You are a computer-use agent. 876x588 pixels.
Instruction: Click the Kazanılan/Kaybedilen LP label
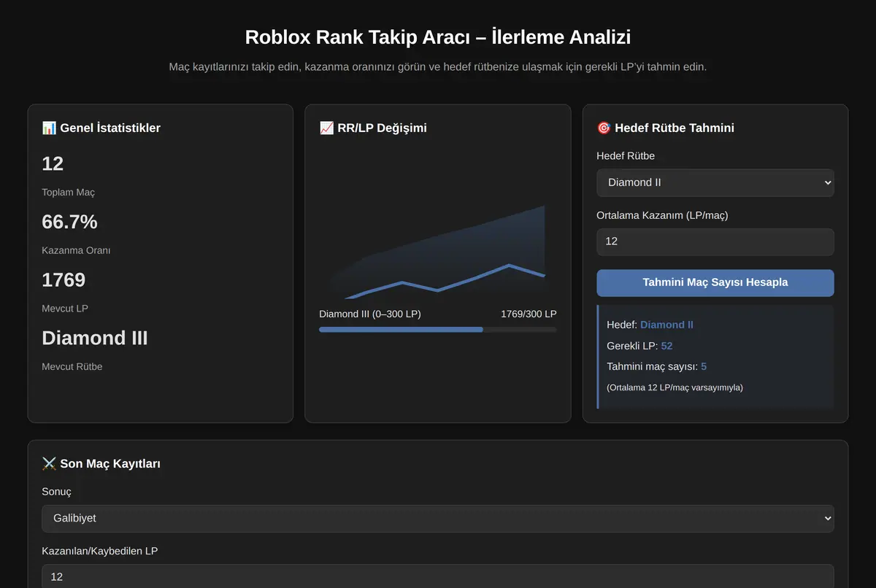pos(99,551)
